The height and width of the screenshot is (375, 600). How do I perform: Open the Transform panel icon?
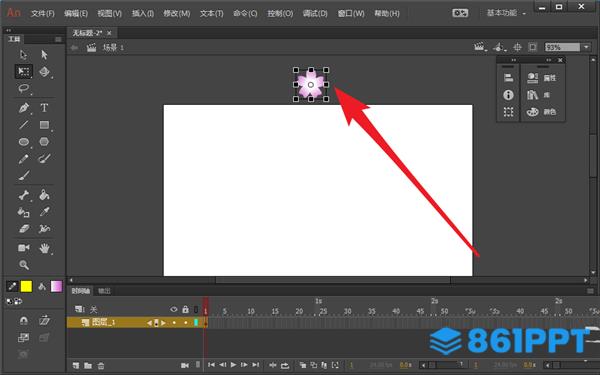click(508, 112)
